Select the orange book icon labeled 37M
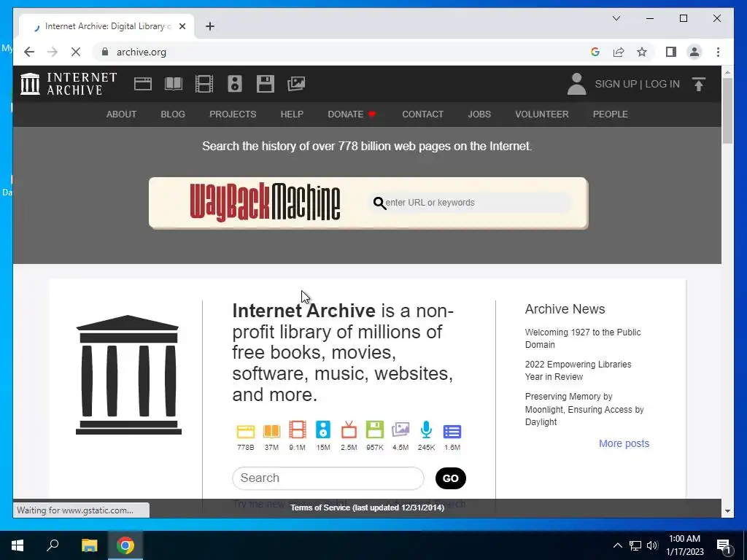The height and width of the screenshot is (560, 747). [271, 430]
